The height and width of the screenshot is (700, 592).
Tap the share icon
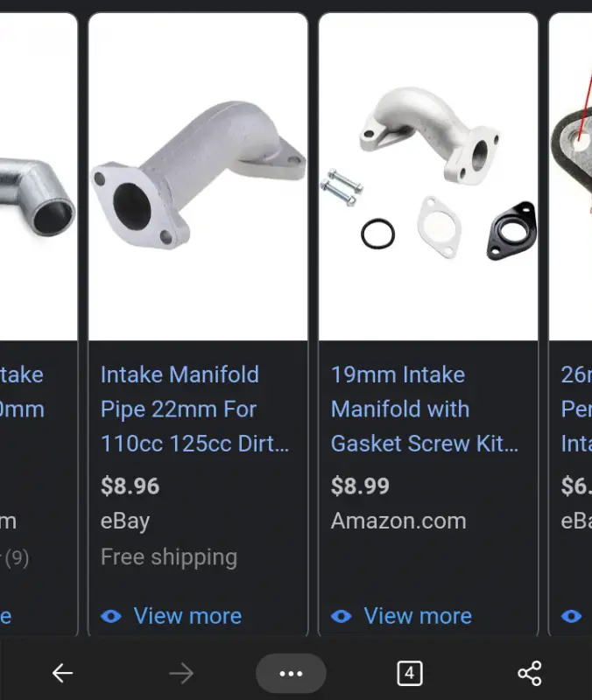pos(530,673)
